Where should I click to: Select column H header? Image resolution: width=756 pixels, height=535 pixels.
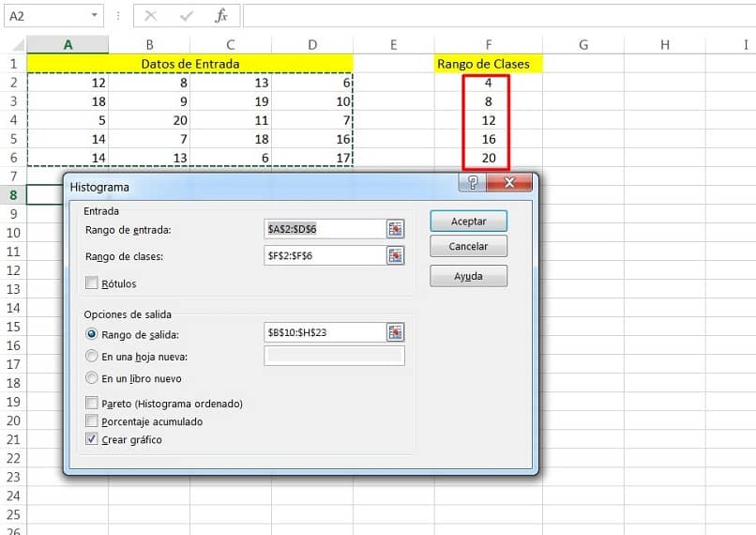665,45
